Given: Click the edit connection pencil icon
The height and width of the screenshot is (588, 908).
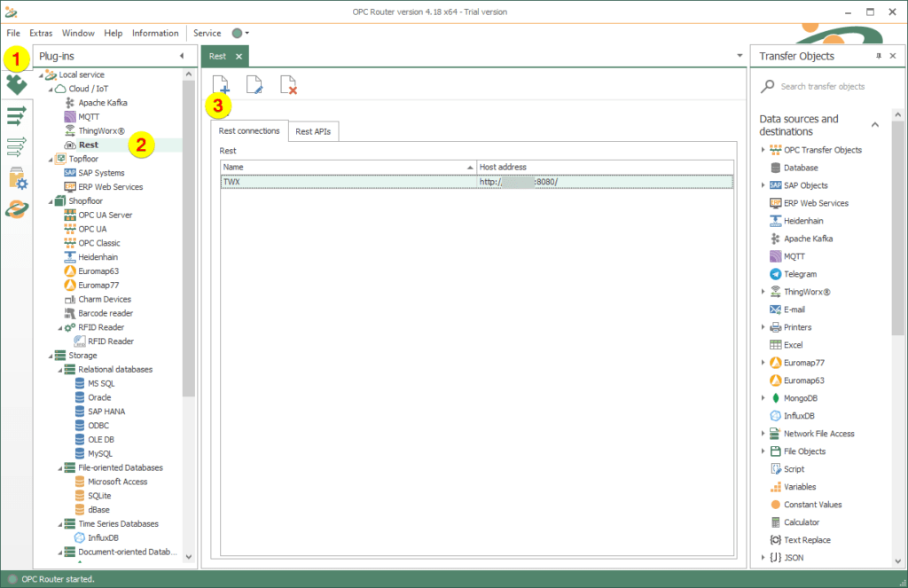Looking at the screenshot, I should 254,85.
